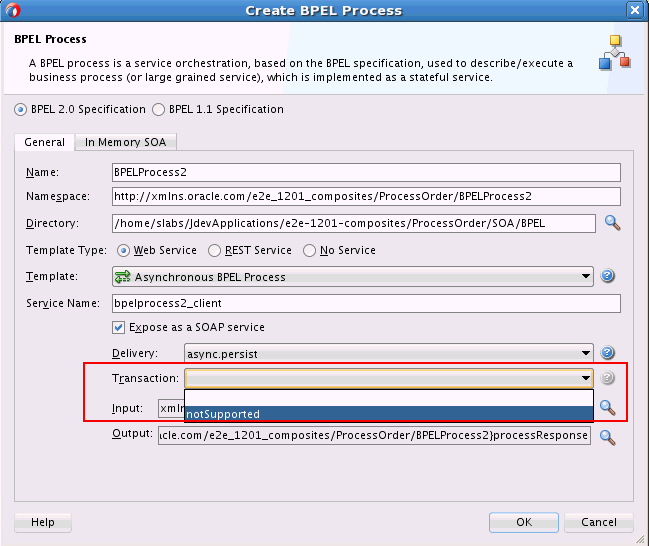Uncheck Expose as a SOAP service
Image resolution: width=649 pixels, height=546 pixels.
pos(118,327)
